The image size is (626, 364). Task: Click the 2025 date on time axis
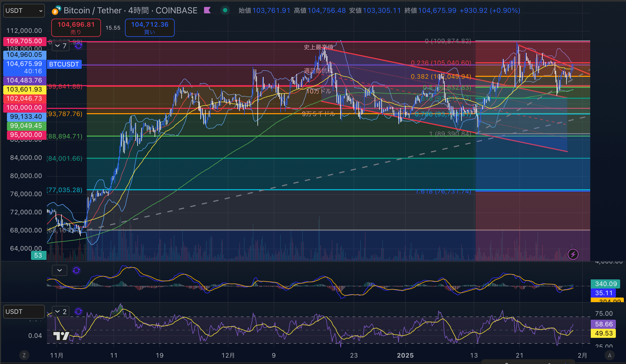tap(405, 355)
